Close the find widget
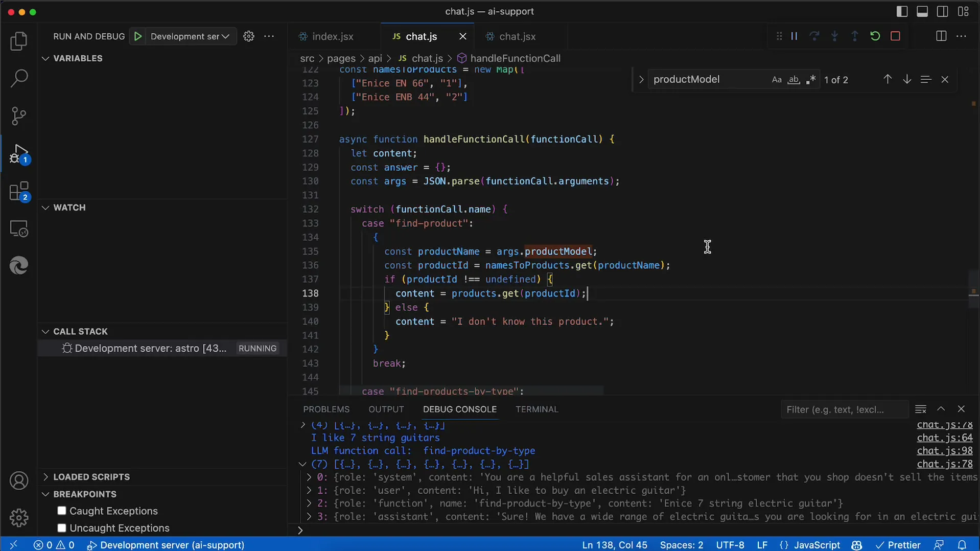The height and width of the screenshot is (551, 980). (945, 79)
